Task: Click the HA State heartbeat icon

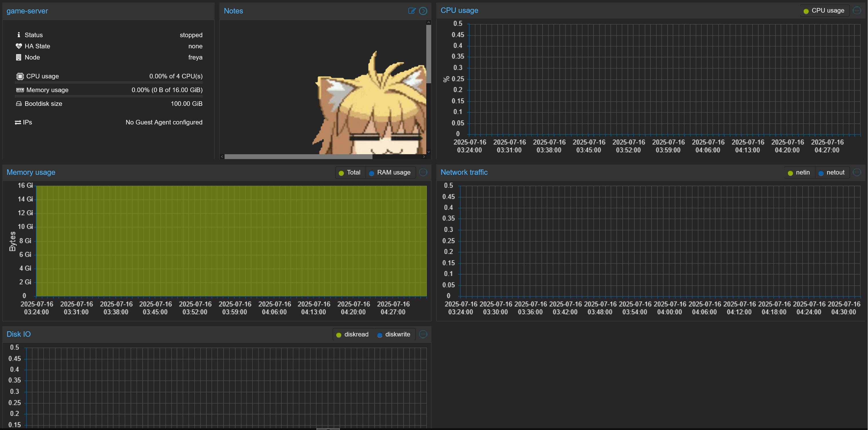Action: [19, 46]
